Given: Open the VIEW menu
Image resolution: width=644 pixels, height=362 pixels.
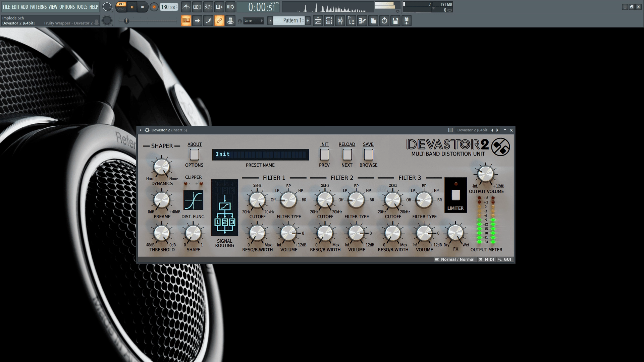Looking at the screenshot, I should pyautogui.click(x=53, y=7).
